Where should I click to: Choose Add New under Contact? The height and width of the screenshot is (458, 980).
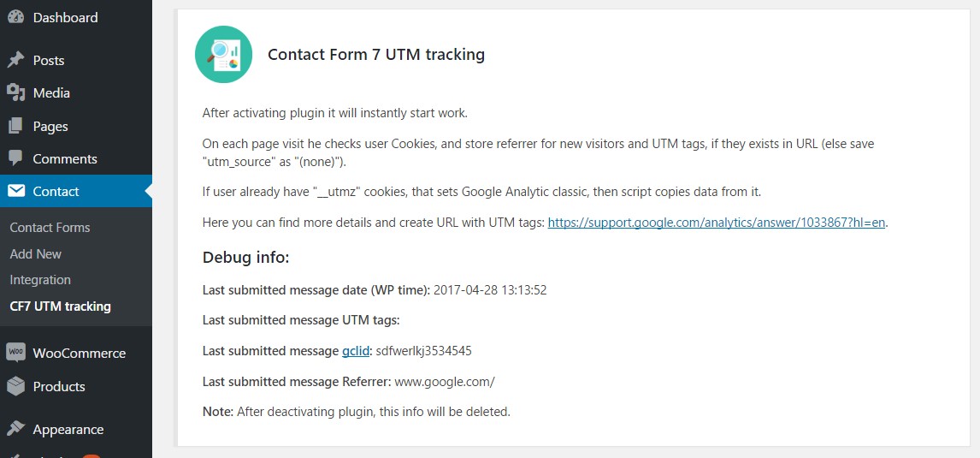coord(35,254)
